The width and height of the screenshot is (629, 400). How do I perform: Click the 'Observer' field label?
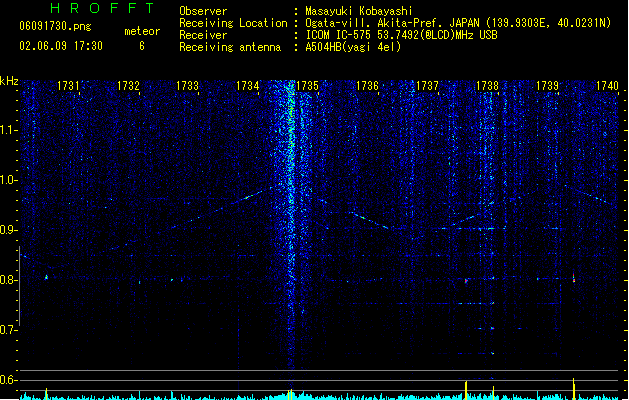click(x=203, y=11)
